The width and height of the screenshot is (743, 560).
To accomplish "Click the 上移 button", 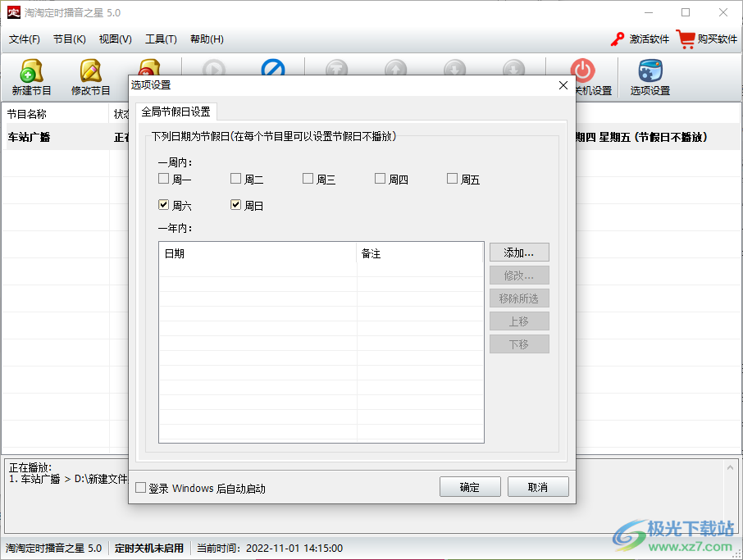I will pos(519,321).
